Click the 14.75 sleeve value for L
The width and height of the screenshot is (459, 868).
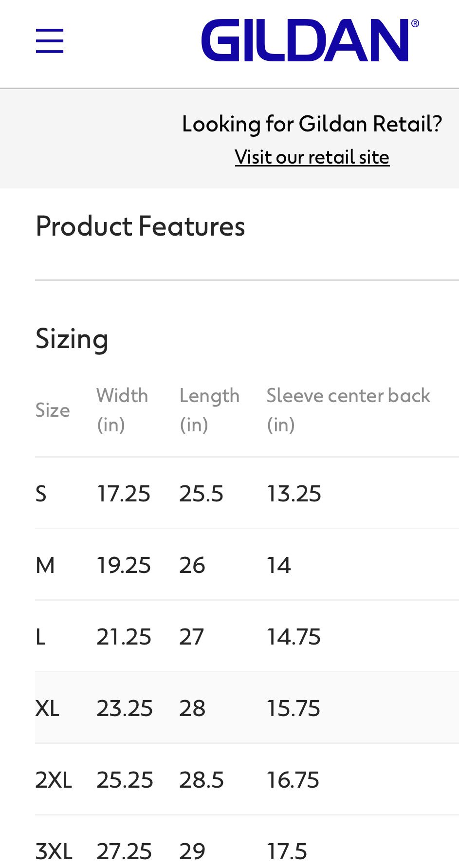pos(294,636)
